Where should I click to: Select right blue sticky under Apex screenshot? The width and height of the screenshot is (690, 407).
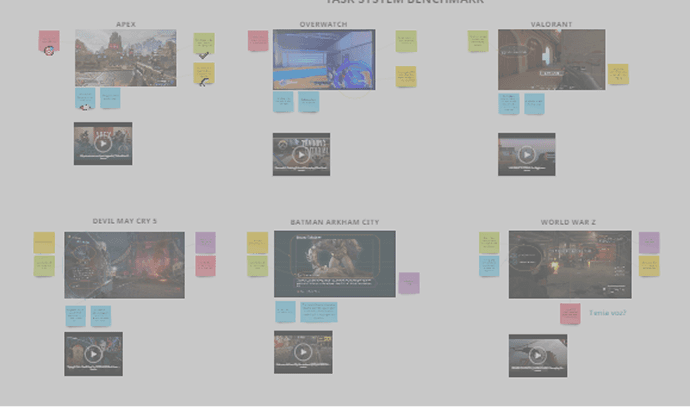click(x=110, y=98)
